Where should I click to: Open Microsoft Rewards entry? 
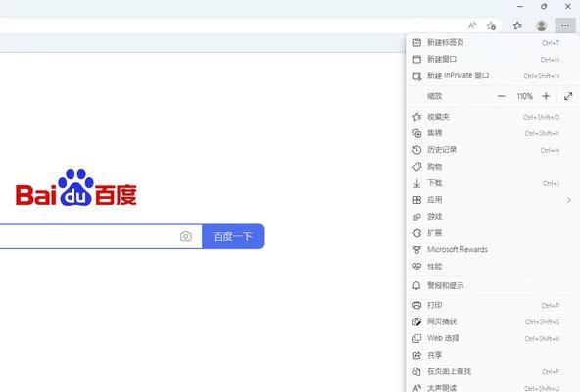[x=493, y=250]
